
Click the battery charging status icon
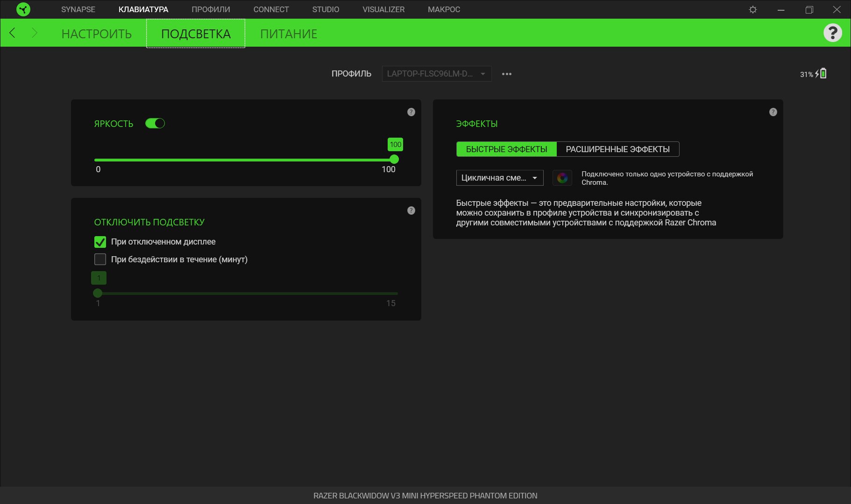pos(821,73)
